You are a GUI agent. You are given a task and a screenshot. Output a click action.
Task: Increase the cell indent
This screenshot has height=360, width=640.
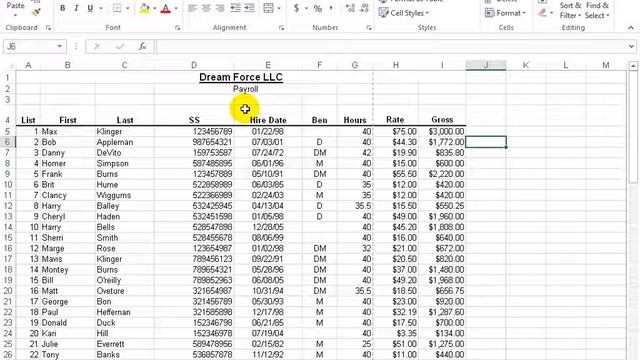[249, 8]
